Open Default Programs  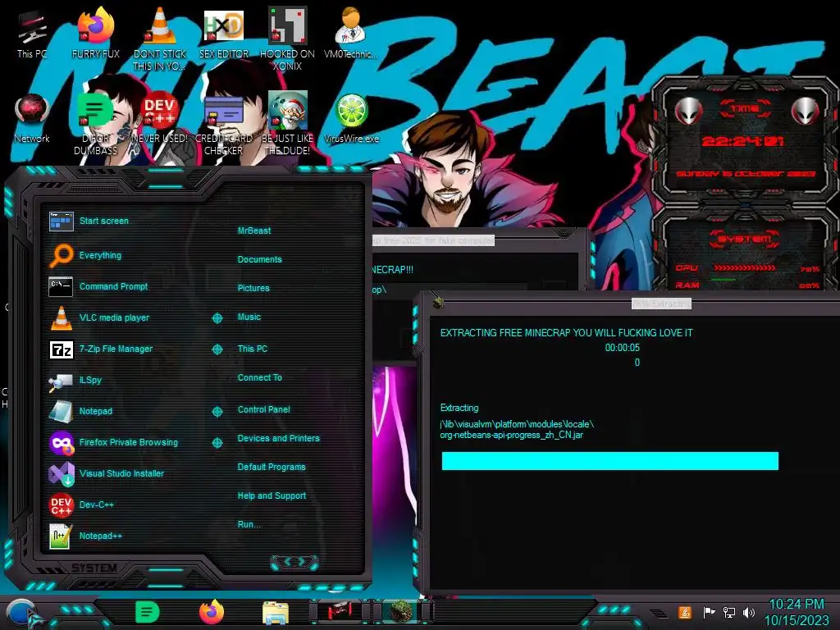(272, 467)
